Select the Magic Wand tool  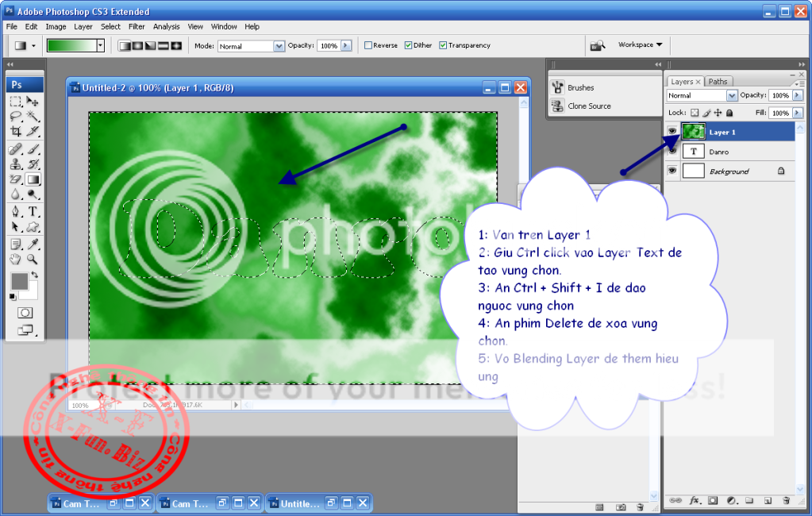click(x=33, y=116)
